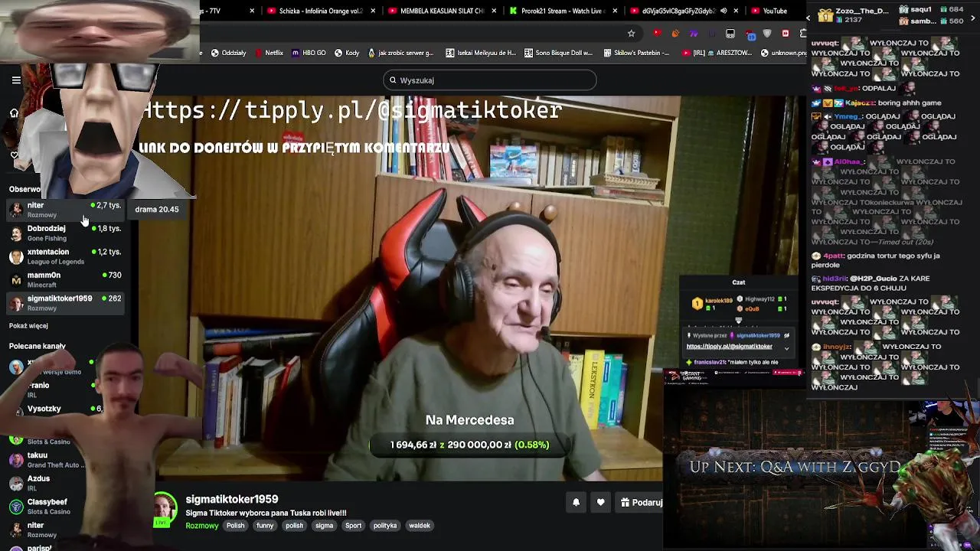Click the sigma tag
Screen dimensions: 980x551
pos(324,526)
